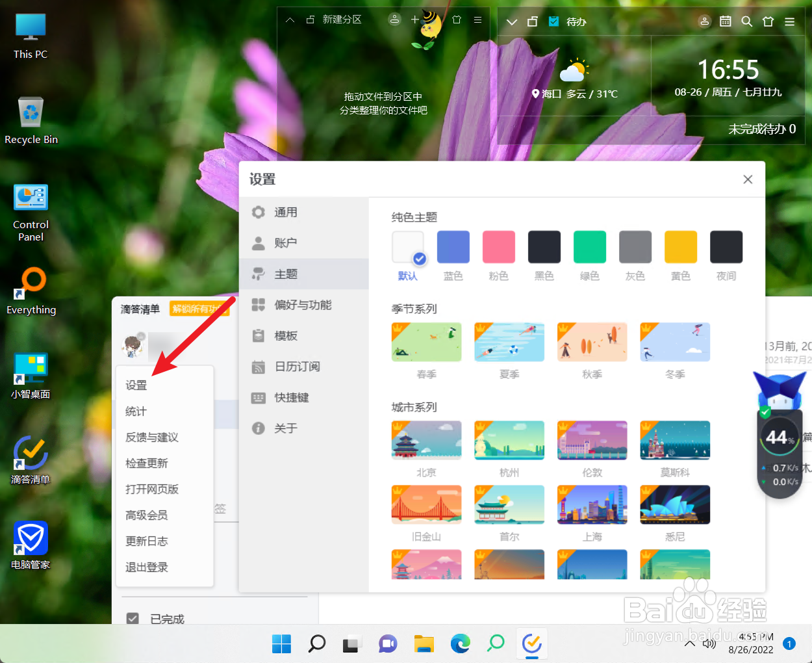Open the 通用 general settings section
The width and height of the screenshot is (812, 663).
coord(303,213)
